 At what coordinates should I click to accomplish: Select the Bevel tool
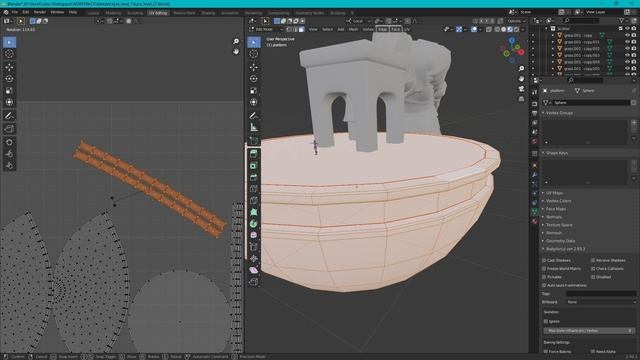pyautogui.click(x=253, y=177)
